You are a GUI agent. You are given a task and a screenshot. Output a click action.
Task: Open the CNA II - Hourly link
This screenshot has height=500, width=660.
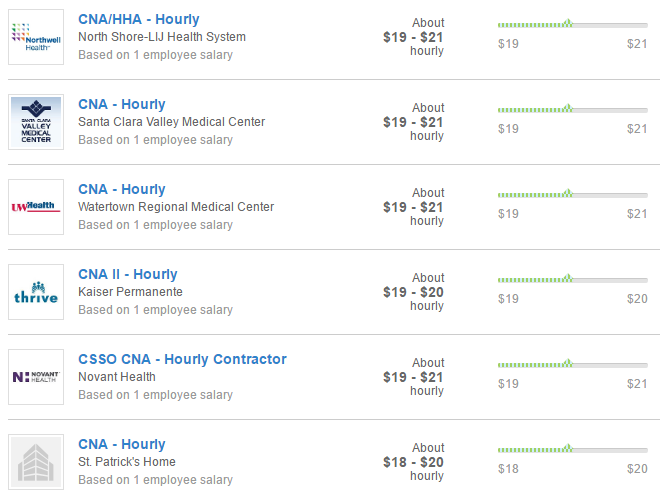pyautogui.click(x=128, y=274)
